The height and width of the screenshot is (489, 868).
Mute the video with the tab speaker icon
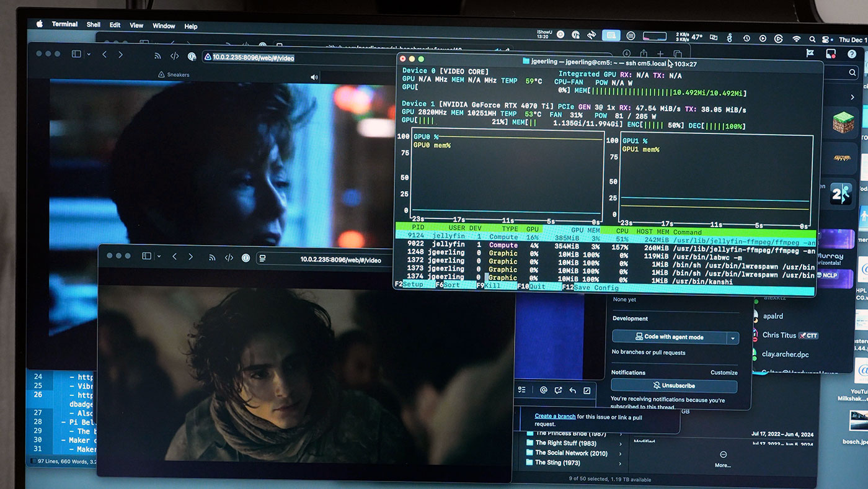[x=314, y=77]
